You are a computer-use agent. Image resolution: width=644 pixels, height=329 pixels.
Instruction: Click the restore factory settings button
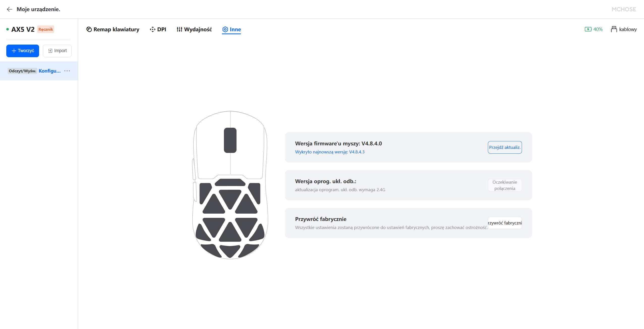(x=505, y=223)
